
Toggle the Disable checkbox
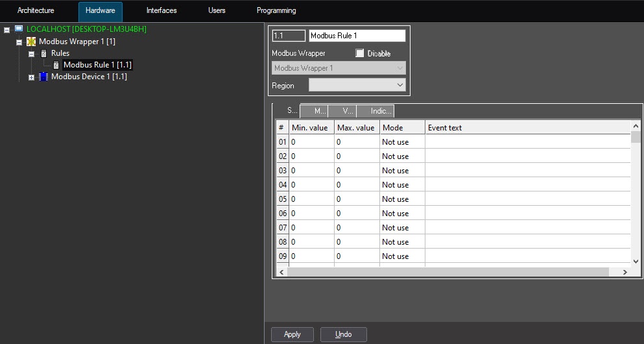[x=360, y=53]
